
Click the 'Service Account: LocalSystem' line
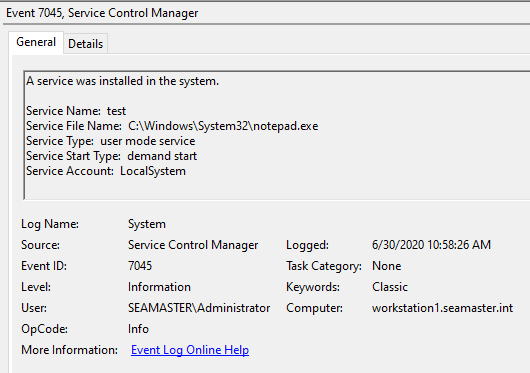[106, 171]
